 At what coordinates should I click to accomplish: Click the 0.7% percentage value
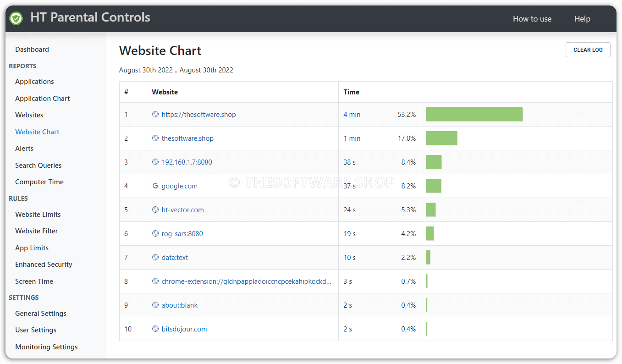point(408,281)
